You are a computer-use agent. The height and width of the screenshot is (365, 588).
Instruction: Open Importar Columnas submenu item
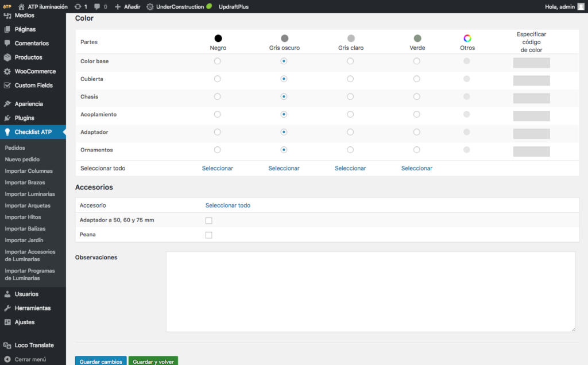click(29, 171)
